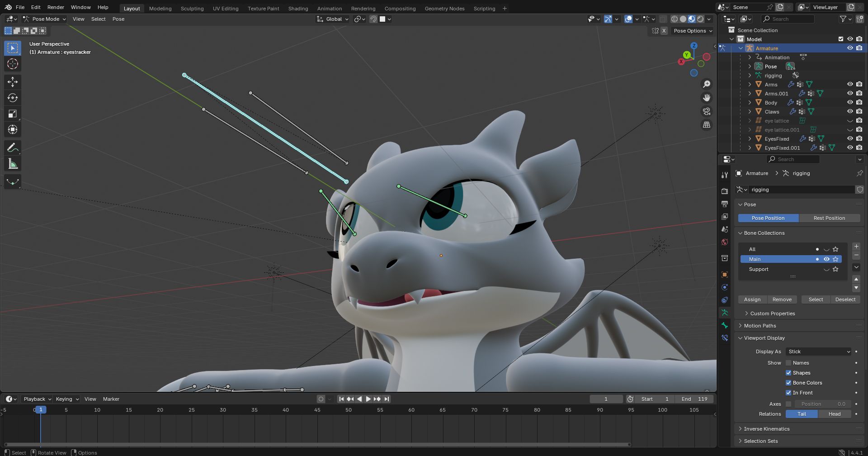Click the X axis gizmo ball

(681, 62)
